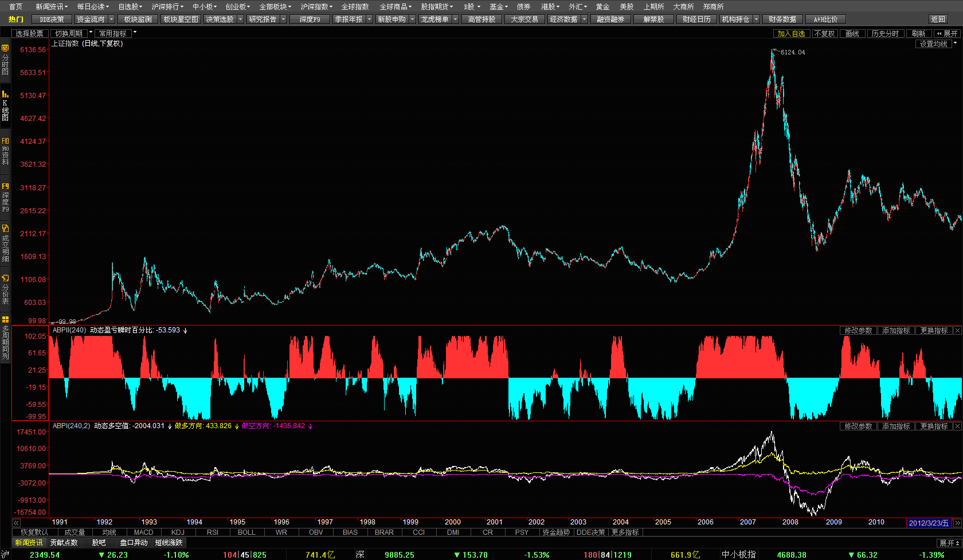
Task: Select the KDJ indicator tab
Action: point(178,532)
